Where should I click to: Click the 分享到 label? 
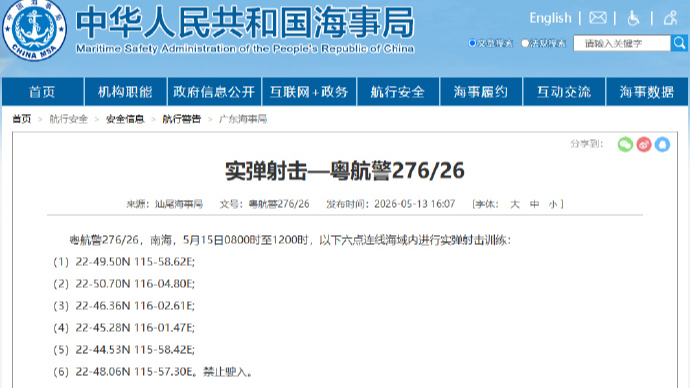point(586,144)
